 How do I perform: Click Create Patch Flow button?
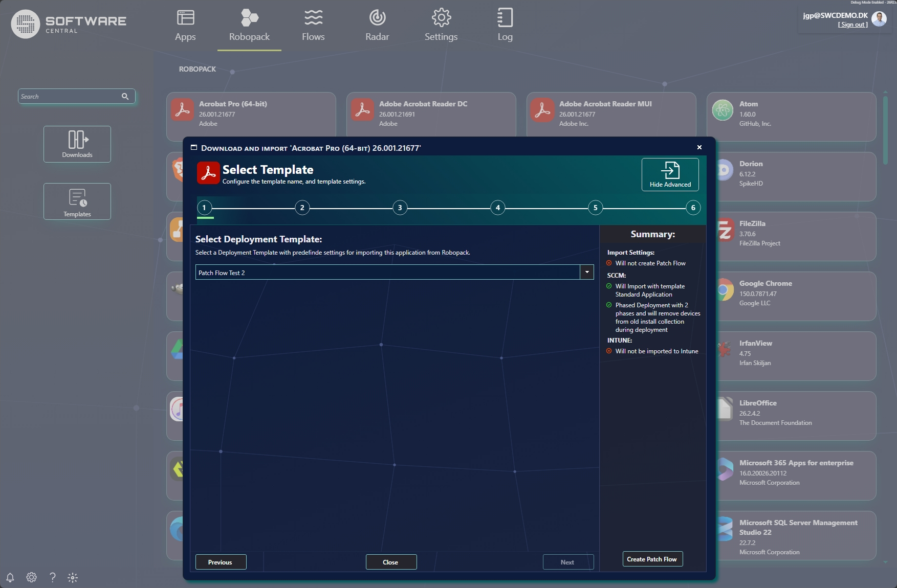[x=652, y=559]
